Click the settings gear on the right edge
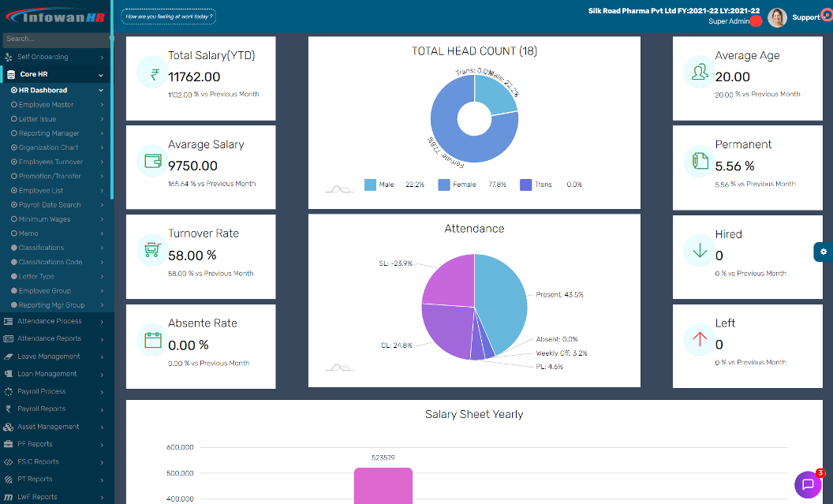The image size is (833, 504). (824, 252)
